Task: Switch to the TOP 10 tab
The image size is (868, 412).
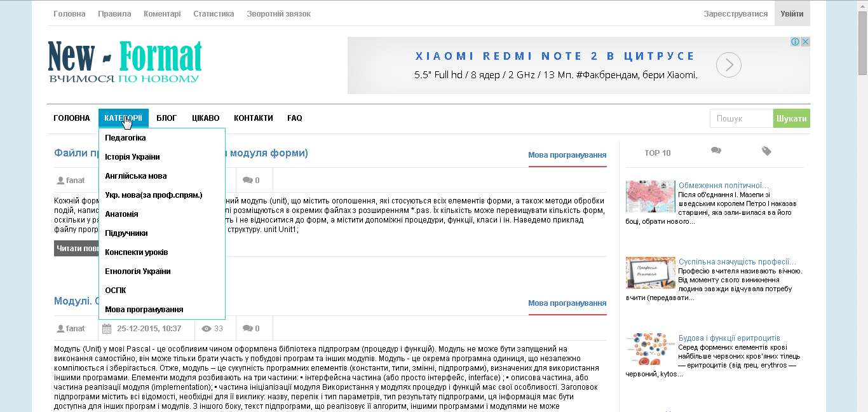Action: coord(657,153)
